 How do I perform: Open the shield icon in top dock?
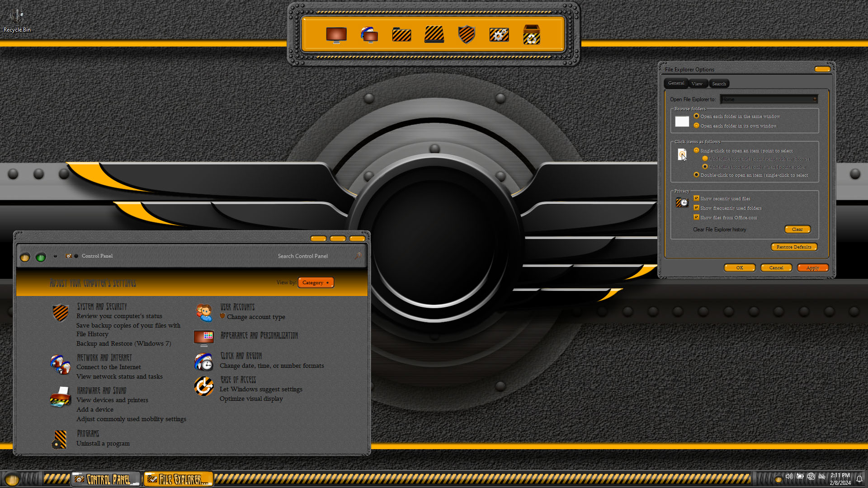[x=466, y=35]
